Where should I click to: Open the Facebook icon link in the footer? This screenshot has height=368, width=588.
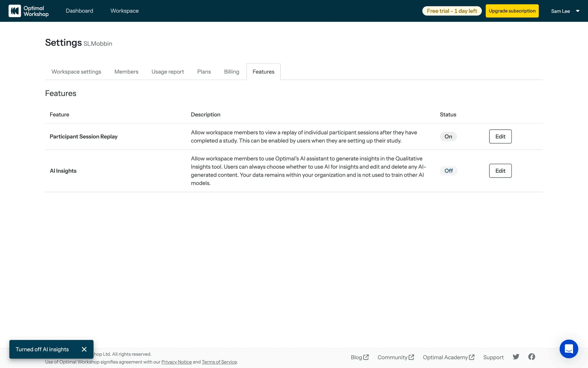tap(532, 357)
